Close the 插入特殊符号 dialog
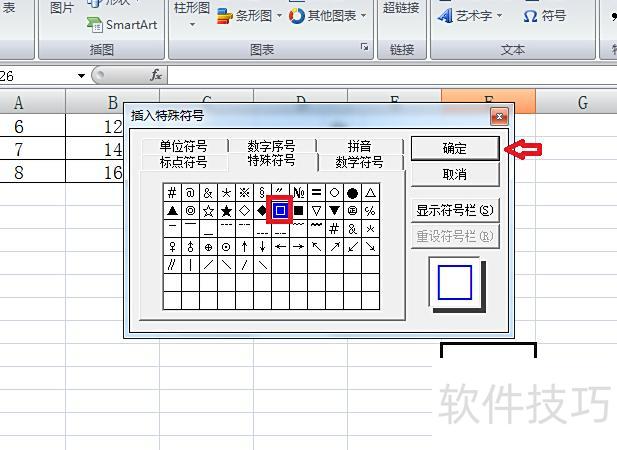The height and width of the screenshot is (450, 617). coord(499,116)
